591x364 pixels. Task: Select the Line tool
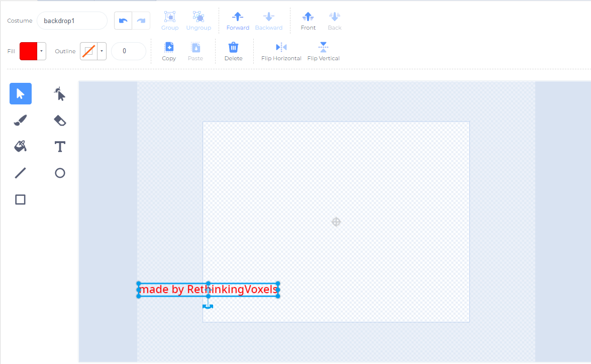click(x=20, y=173)
